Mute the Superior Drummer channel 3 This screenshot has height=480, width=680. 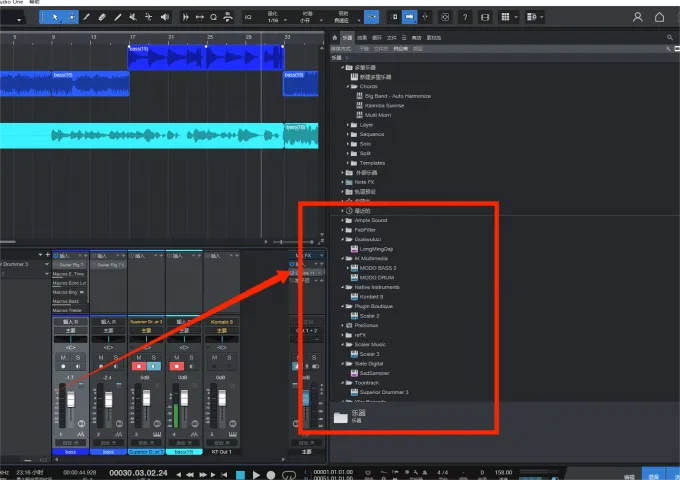tap(139, 358)
